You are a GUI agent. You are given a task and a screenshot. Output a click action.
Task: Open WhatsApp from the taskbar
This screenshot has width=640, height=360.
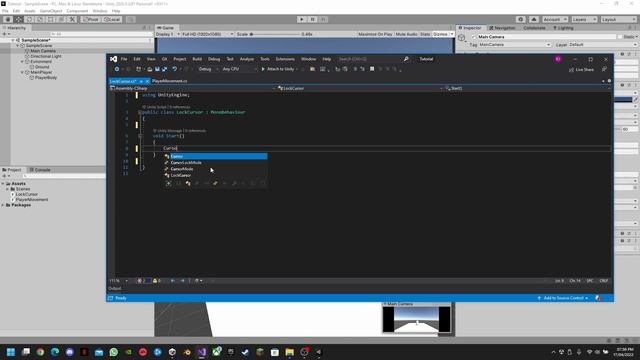[x=114, y=352]
